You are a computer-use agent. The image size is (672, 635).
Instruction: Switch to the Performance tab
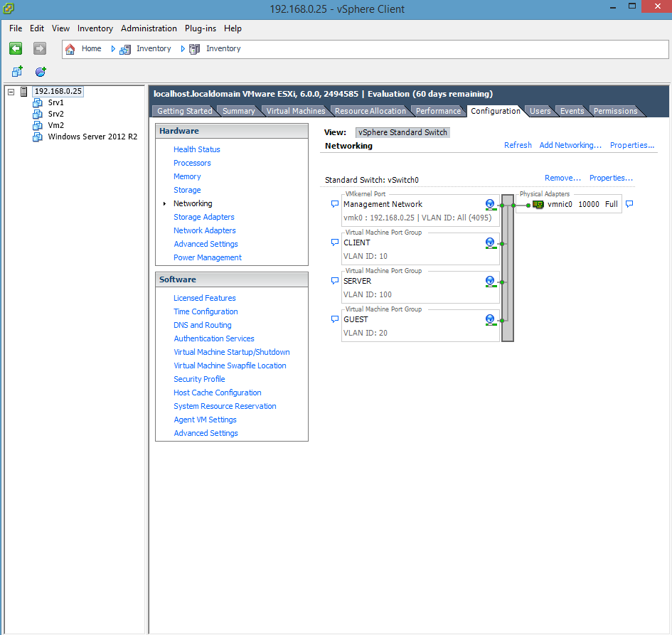pyautogui.click(x=439, y=111)
